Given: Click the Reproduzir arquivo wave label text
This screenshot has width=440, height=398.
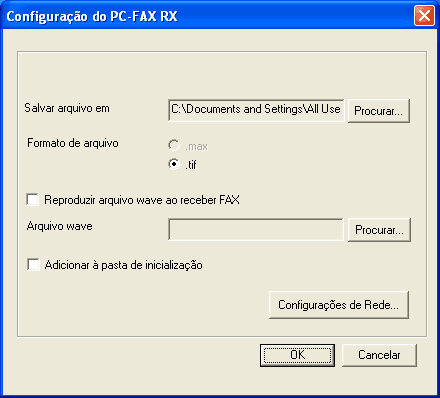Looking at the screenshot, I should [x=142, y=200].
